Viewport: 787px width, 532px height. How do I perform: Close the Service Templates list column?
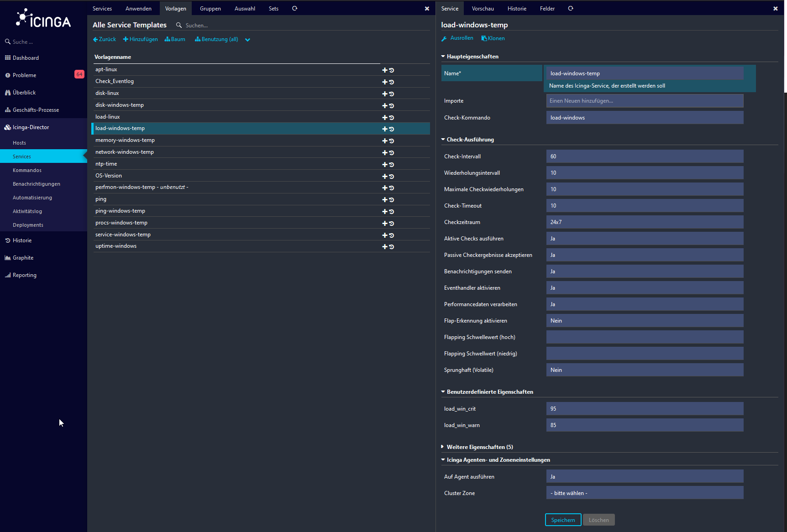[x=427, y=9]
